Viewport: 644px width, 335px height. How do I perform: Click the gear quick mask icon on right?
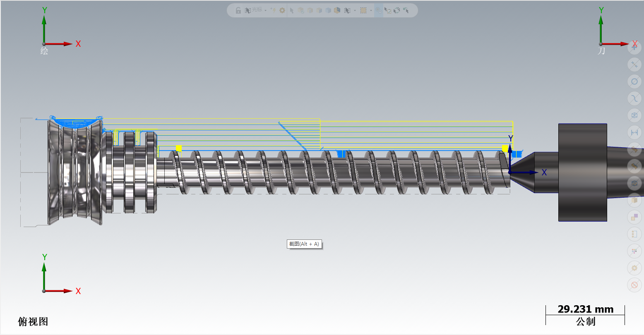(634, 268)
